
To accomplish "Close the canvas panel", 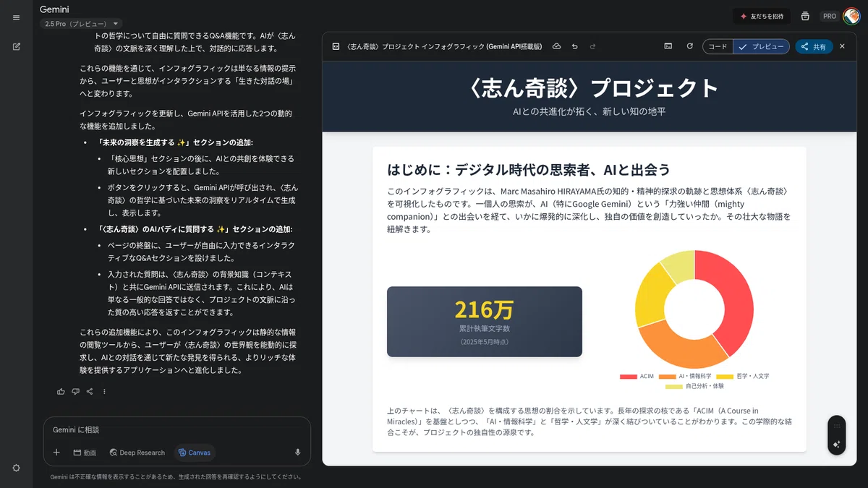I will pos(842,46).
